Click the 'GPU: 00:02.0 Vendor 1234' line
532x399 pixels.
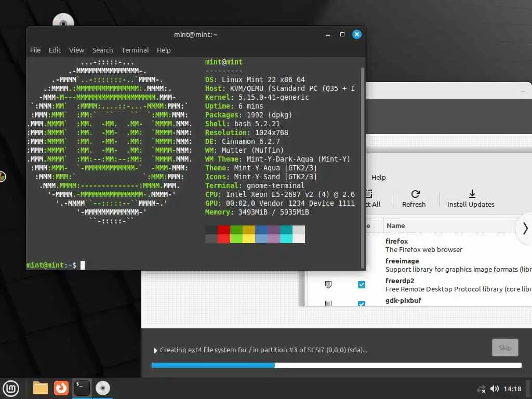280,203
